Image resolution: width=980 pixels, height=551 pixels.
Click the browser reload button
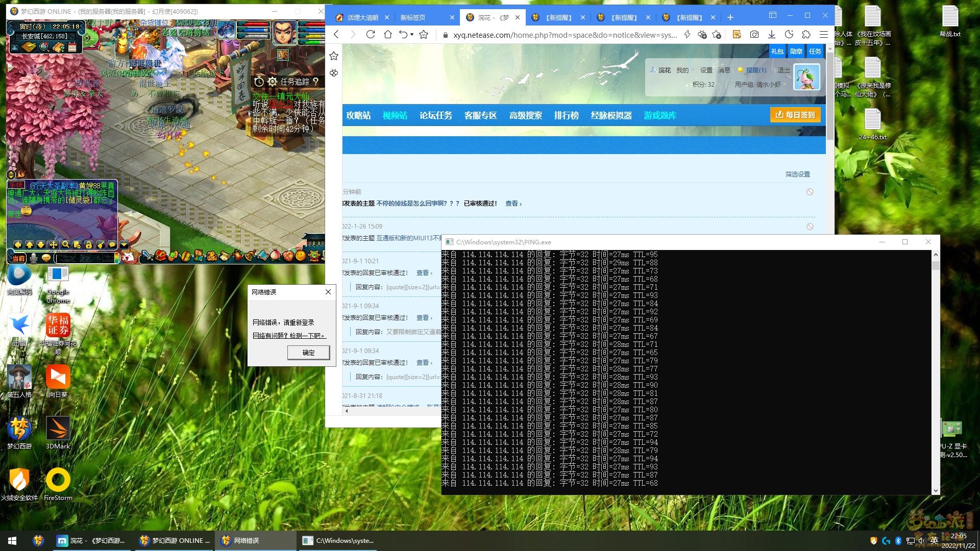[371, 34]
